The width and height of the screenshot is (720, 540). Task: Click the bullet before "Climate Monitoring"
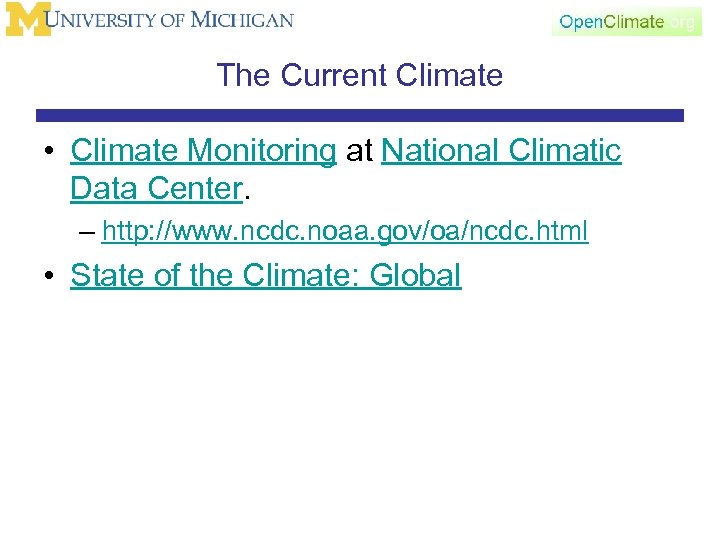pos(48,152)
